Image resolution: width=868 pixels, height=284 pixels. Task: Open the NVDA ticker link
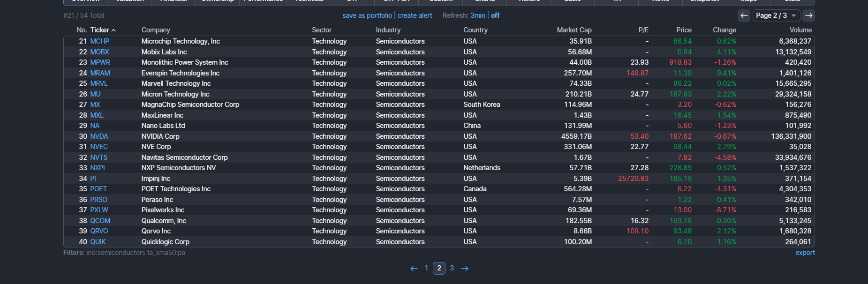99,136
